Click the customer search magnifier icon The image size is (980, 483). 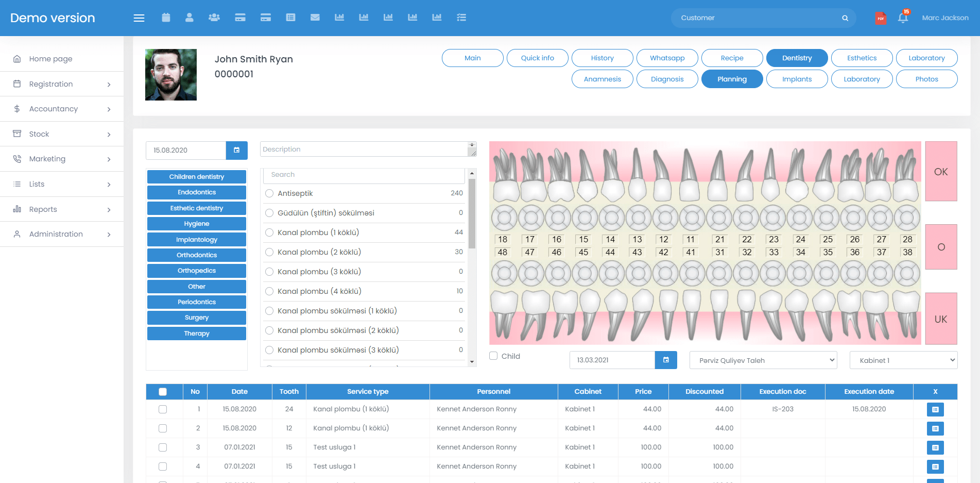click(x=845, y=18)
